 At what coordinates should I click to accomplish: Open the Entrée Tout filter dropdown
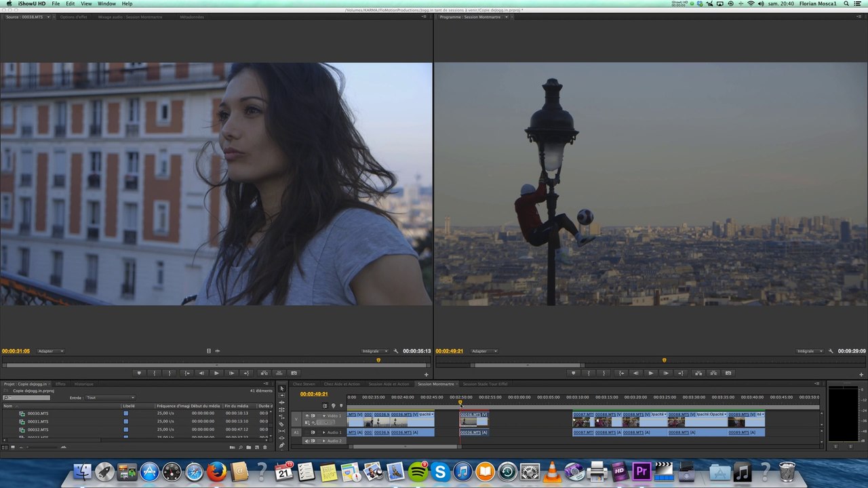[111, 398]
